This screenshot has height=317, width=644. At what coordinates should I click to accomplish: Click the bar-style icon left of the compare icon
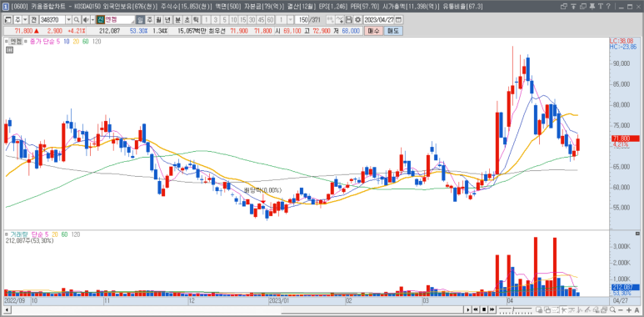pyautogui.click(x=330, y=20)
